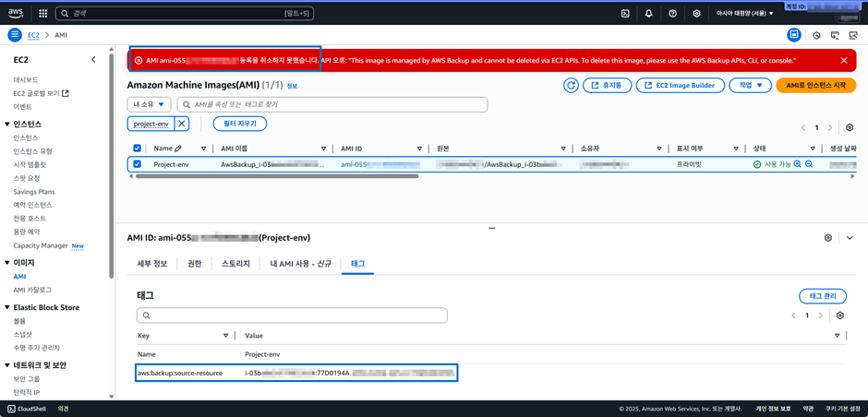The height and width of the screenshot is (417, 868).
Task: Click the AWS services grid icon
Action: 42,14
